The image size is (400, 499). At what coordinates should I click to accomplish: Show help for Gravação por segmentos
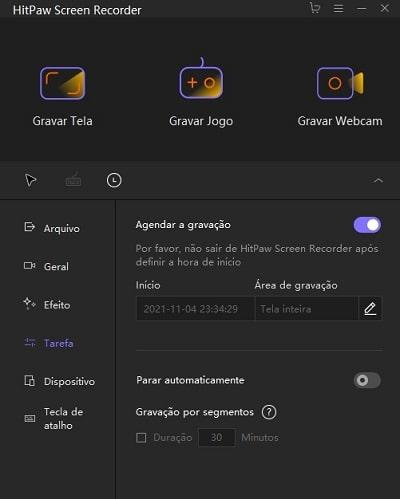click(x=269, y=412)
